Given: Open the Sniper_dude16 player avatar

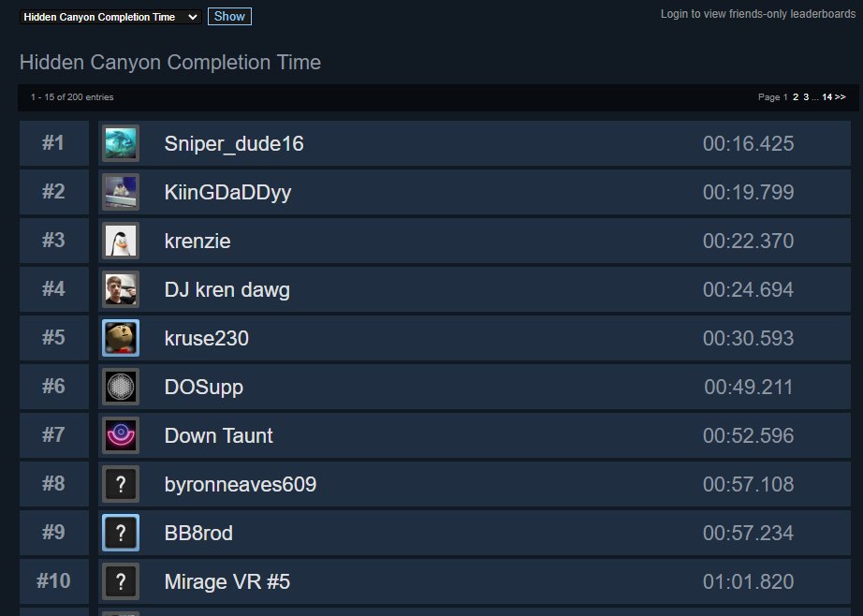Looking at the screenshot, I should (121, 143).
